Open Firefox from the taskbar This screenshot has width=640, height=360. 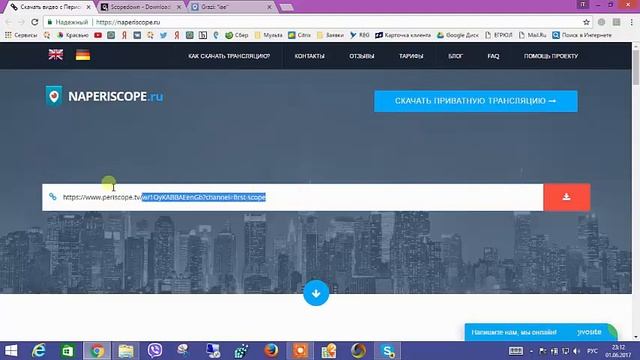[x=271, y=351]
